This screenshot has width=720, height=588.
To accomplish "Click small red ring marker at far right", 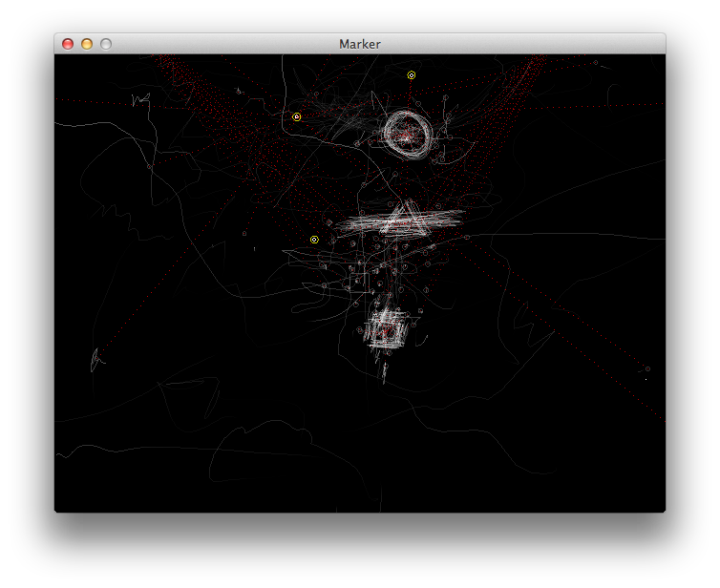I will click(647, 368).
